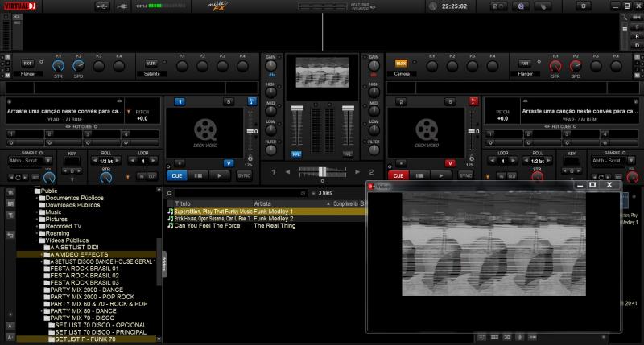Open right deck sample dropdown arrow
644x345 pixels.
pyautogui.click(x=631, y=160)
